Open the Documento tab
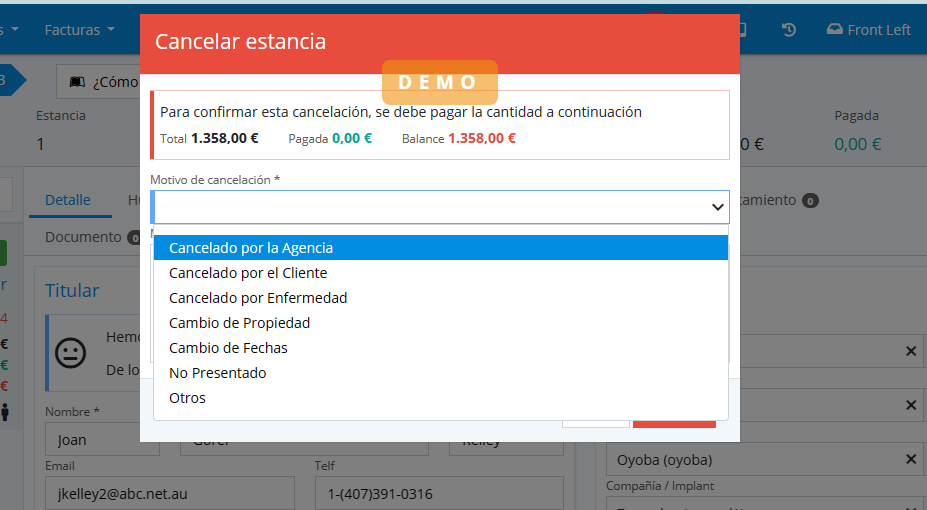The image size is (927, 510). (x=84, y=237)
